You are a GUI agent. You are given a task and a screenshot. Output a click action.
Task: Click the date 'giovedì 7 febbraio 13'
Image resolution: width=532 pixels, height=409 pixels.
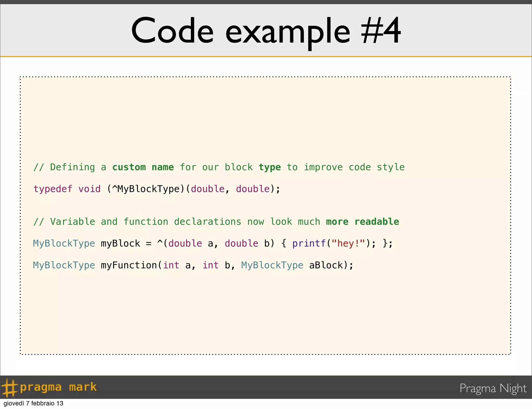click(33, 403)
